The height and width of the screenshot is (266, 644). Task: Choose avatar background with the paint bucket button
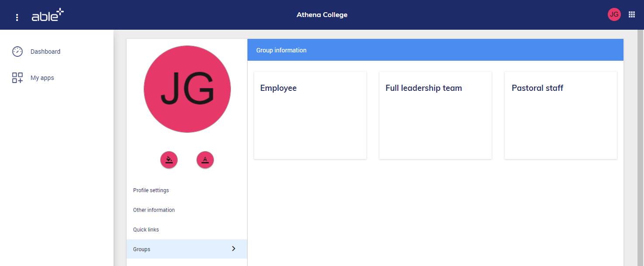(x=169, y=160)
